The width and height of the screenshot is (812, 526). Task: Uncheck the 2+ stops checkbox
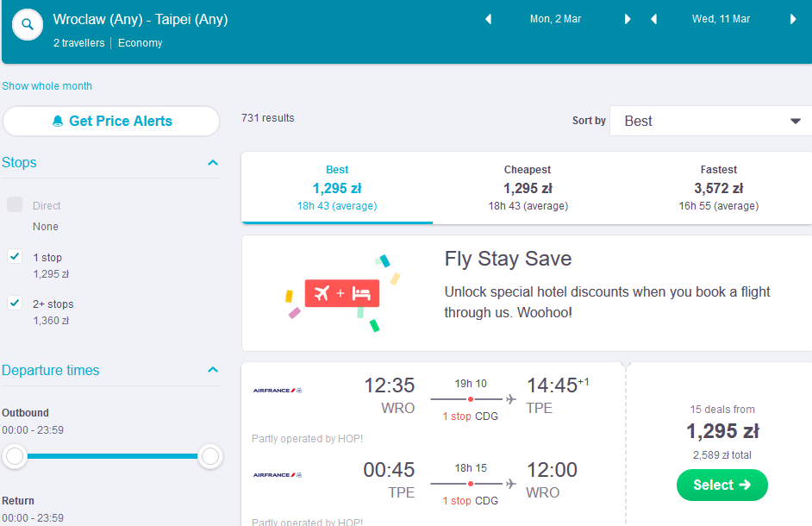pyautogui.click(x=15, y=303)
